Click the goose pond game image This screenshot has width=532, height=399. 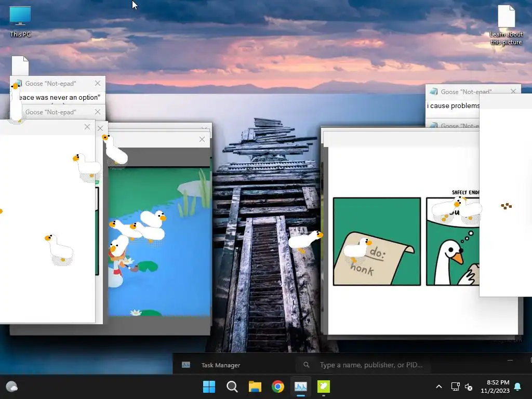click(159, 242)
